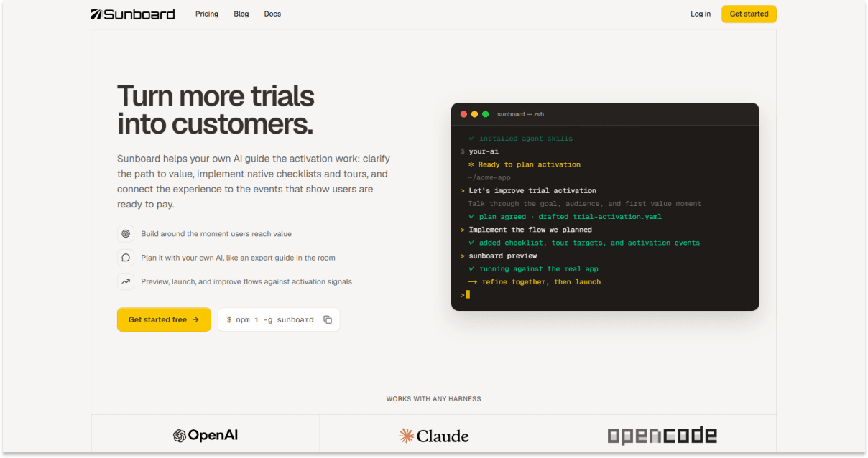Copy the npm install command
The image size is (868, 458).
coord(328,319)
